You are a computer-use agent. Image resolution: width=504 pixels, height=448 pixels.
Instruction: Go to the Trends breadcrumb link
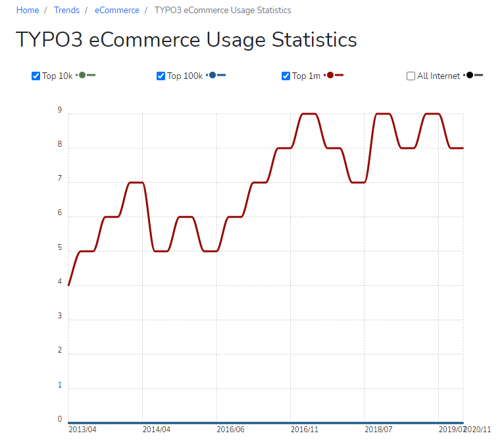66,11
